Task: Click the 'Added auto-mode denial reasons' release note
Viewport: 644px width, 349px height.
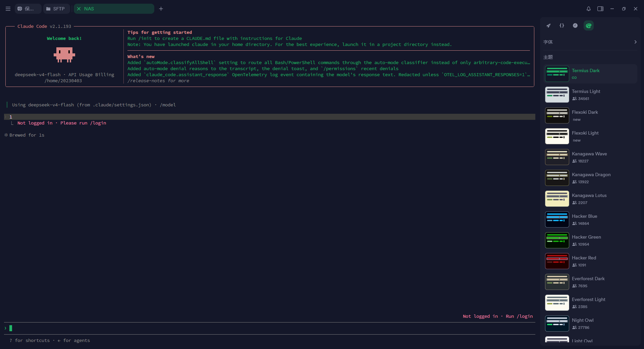Action: click(x=263, y=69)
